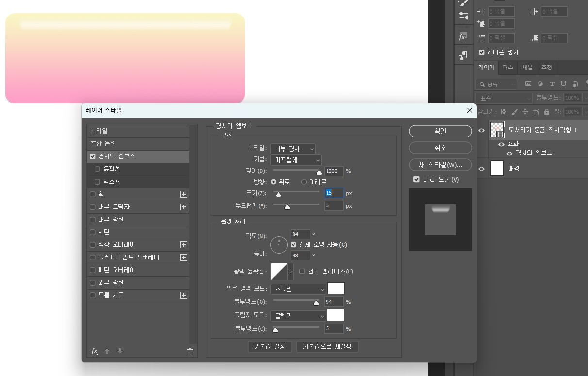Filter layers by shape layer icon

(x=563, y=84)
